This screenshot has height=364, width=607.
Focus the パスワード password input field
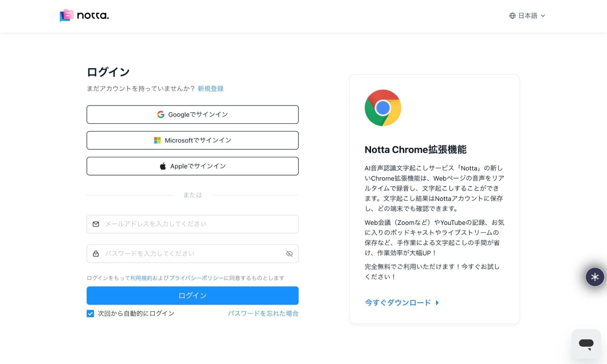[x=193, y=253]
